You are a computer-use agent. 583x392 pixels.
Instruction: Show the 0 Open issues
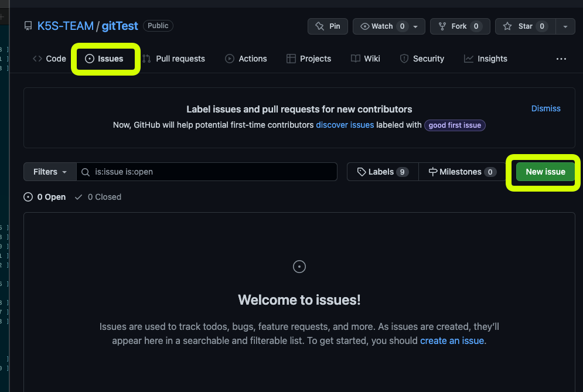click(x=45, y=197)
